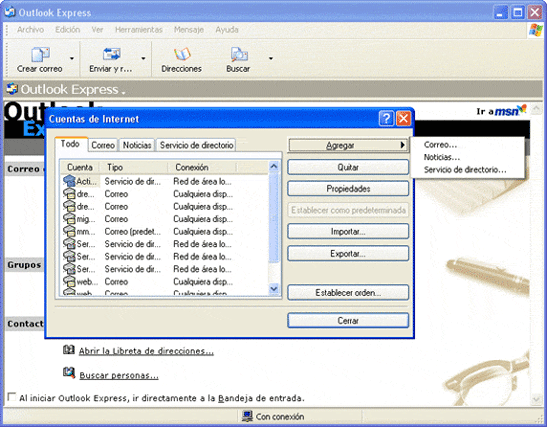Open the Archivo menu

click(30, 30)
